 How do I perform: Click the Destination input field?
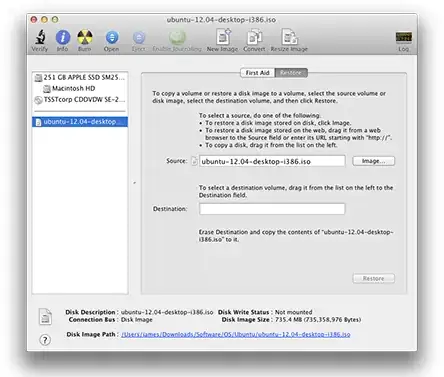[x=272, y=209]
